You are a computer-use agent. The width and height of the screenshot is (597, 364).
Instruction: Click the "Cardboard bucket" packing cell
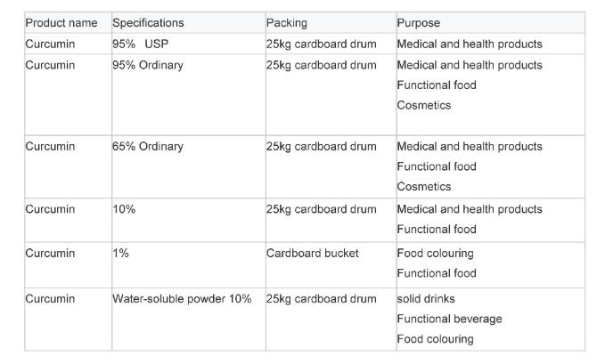[x=313, y=253]
